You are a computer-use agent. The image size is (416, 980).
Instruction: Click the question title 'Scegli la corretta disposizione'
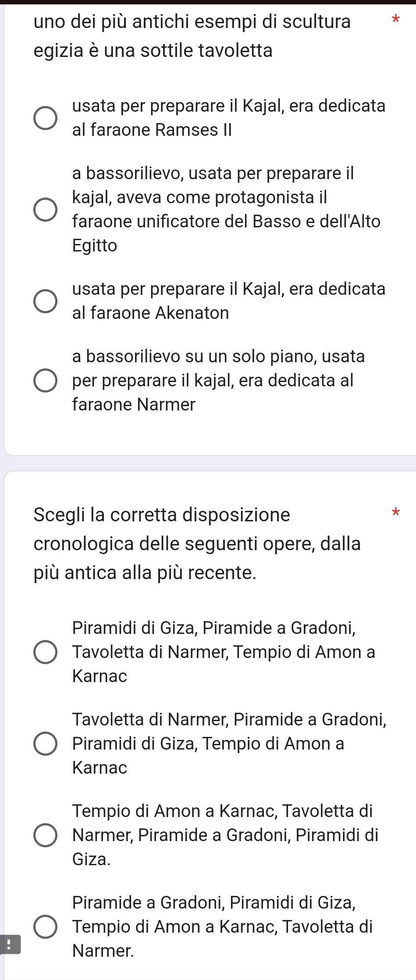162,515
